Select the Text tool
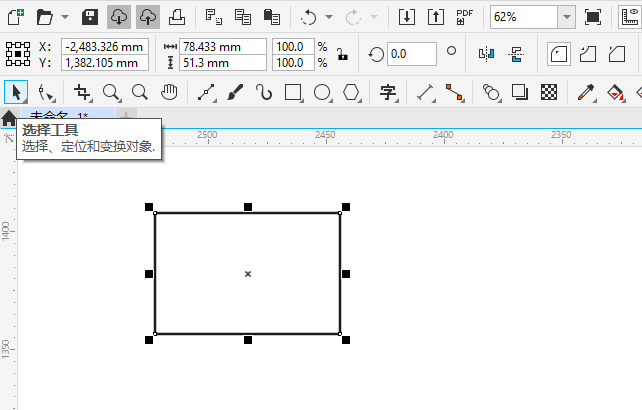This screenshot has height=410, width=642. click(x=388, y=93)
